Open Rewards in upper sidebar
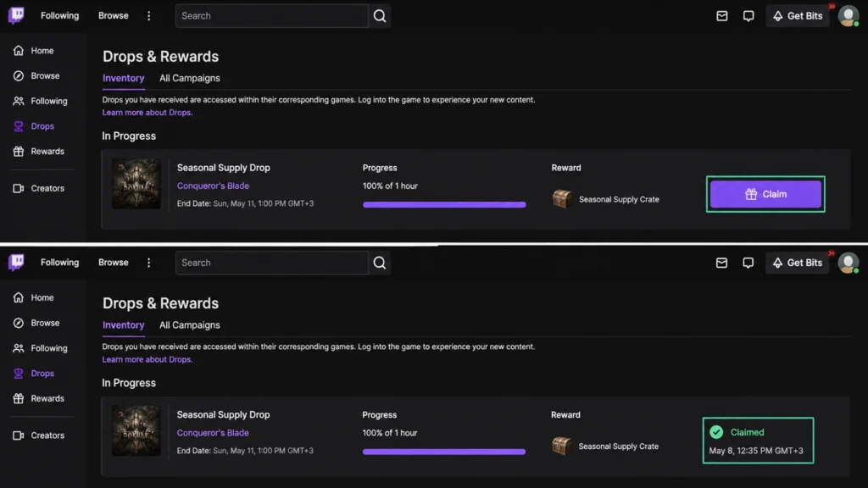Viewport: 868px width, 488px height. coord(39,151)
